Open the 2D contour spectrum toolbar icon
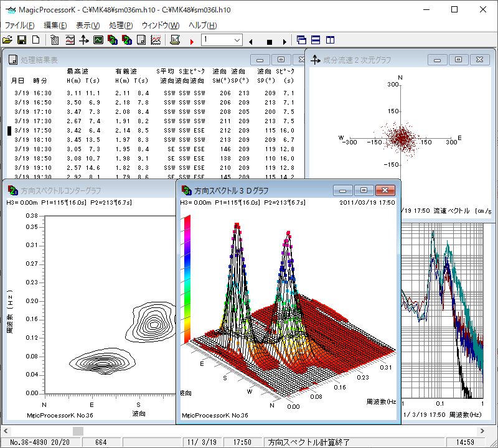This screenshot has height=448, width=498. (x=127, y=40)
